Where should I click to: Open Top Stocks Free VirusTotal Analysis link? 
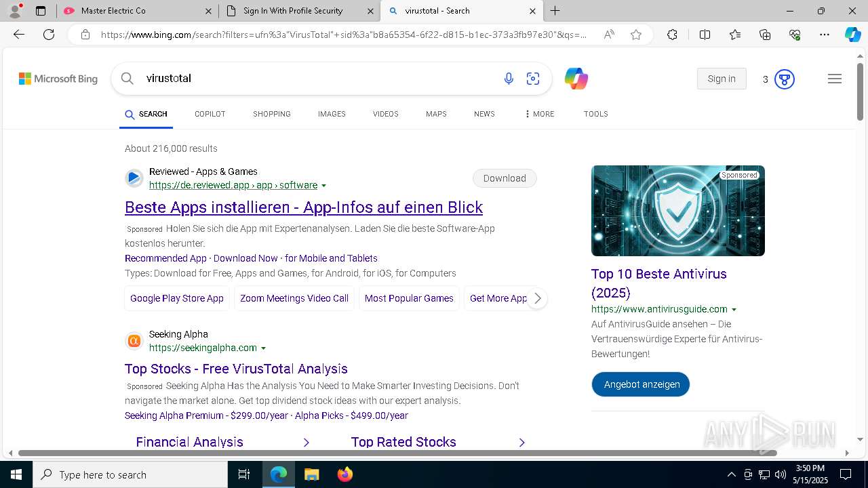pyautogui.click(x=236, y=369)
